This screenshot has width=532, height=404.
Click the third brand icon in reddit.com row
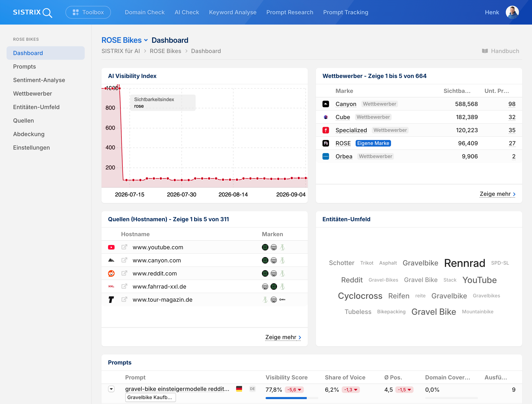282,274
